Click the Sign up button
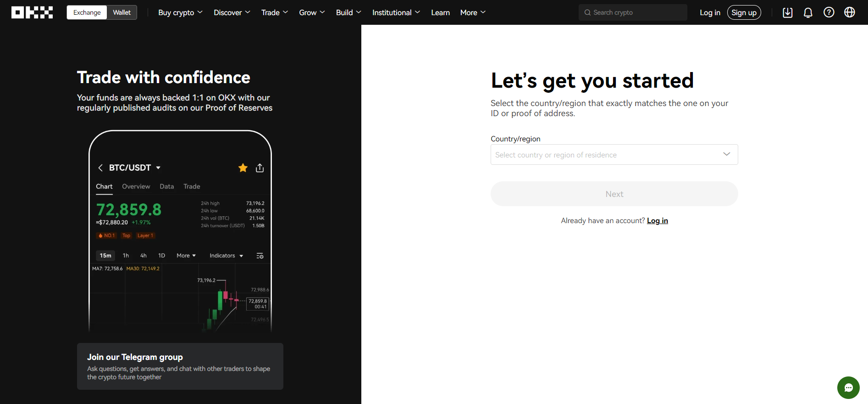 point(744,12)
